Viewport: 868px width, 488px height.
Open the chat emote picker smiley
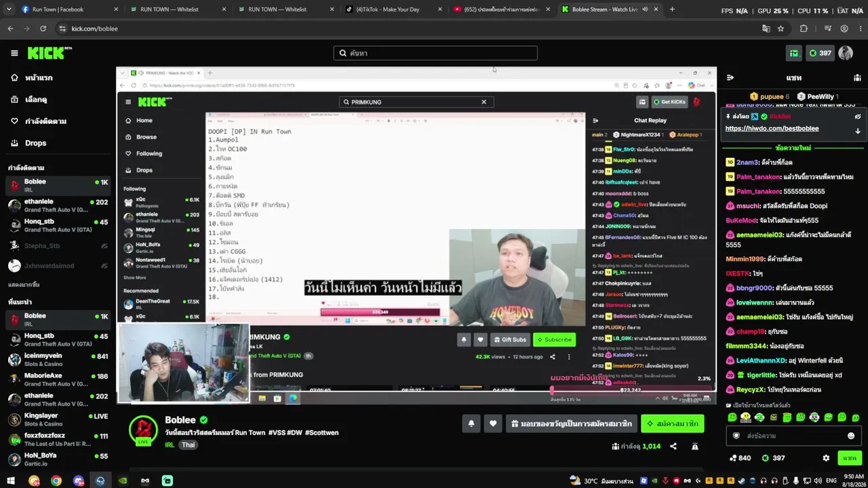[851, 436]
